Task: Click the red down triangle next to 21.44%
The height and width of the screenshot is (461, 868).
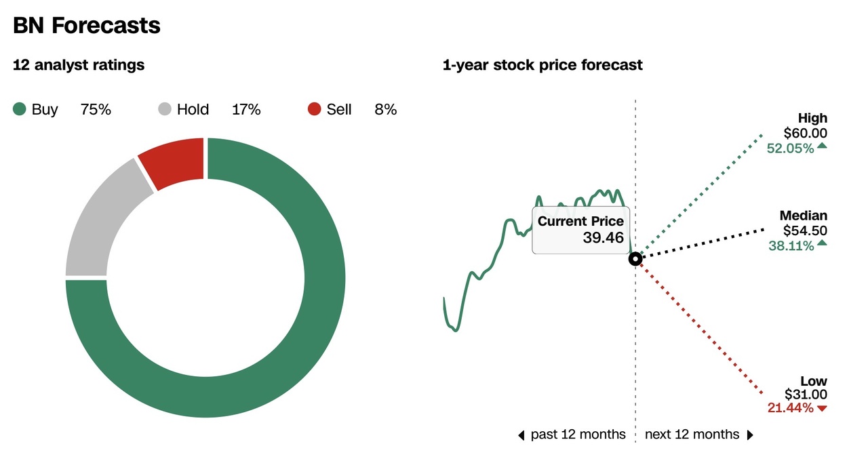Action: pos(822,408)
